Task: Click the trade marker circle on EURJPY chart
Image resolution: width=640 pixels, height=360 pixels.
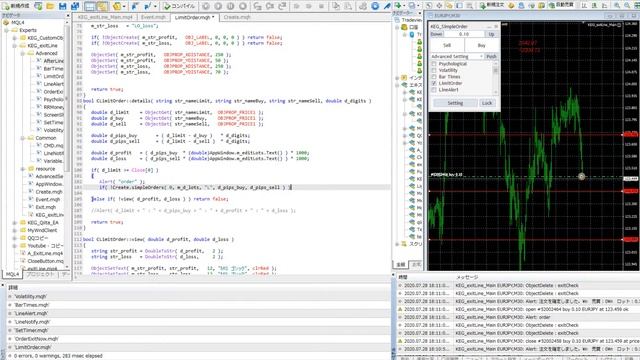Action: [581, 177]
